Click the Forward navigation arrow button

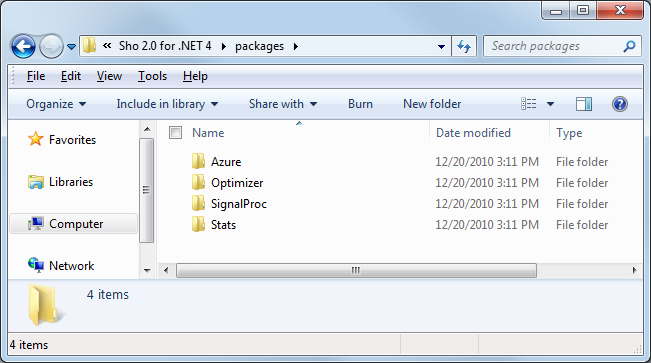pyautogui.click(x=51, y=46)
